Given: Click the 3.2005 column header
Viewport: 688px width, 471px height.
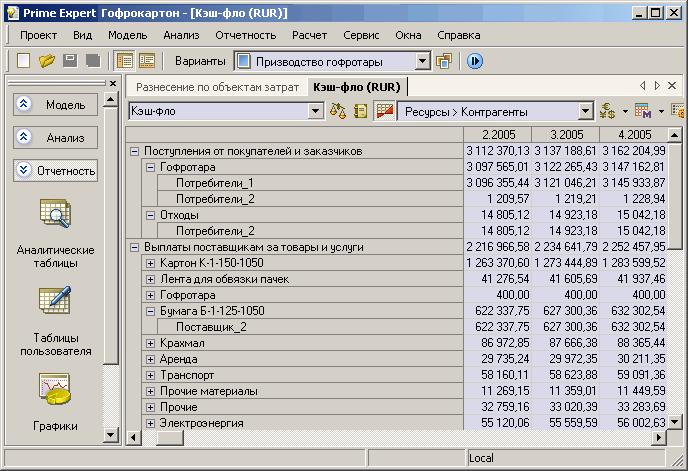Looking at the screenshot, I should click(x=566, y=135).
